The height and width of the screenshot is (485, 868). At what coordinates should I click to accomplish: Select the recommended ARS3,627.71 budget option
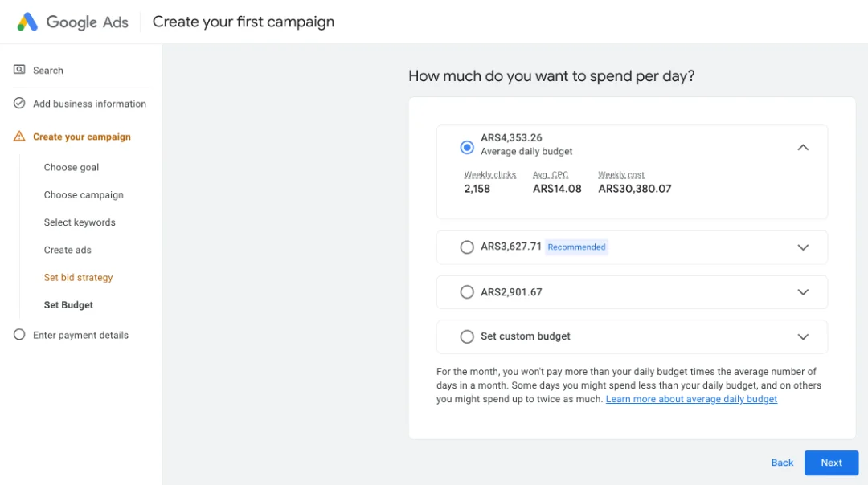[467, 247]
